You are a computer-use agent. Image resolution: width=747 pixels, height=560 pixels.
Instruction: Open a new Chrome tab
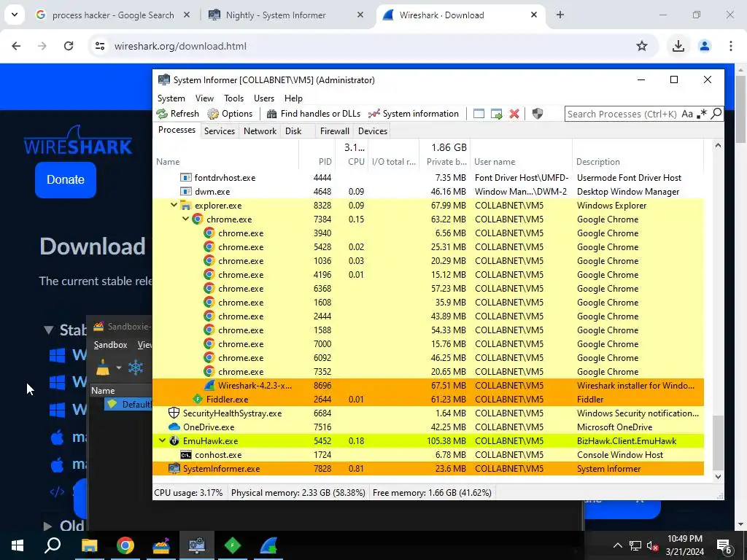560,15
